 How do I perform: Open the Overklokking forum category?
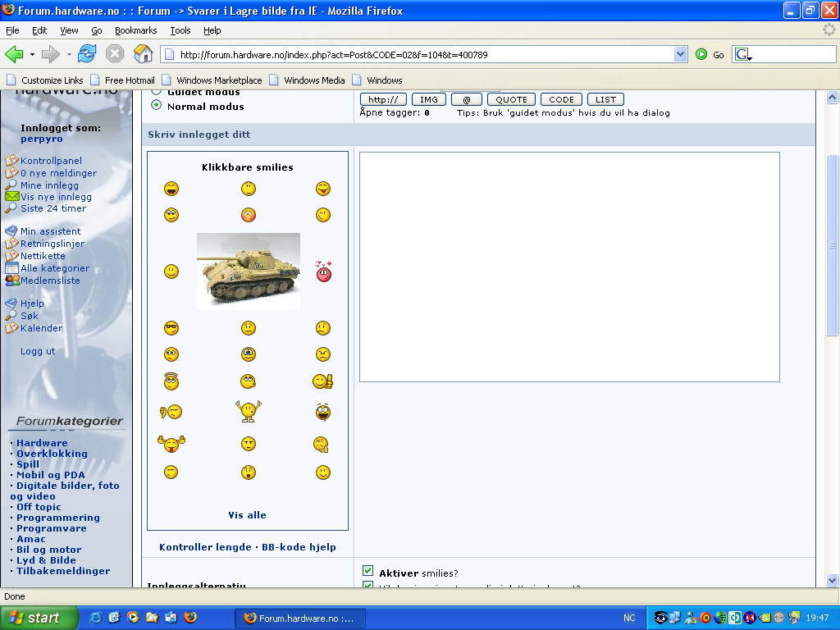[52, 453]
